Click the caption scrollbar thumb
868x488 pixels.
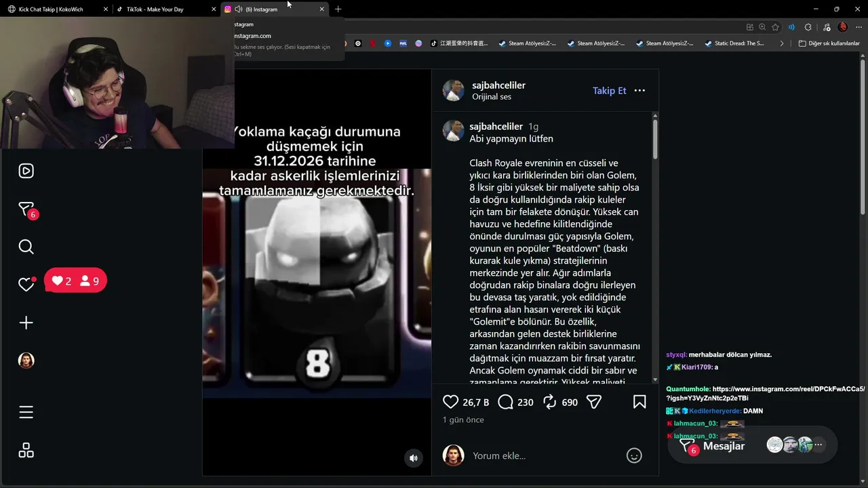click(x=655, y=139)
